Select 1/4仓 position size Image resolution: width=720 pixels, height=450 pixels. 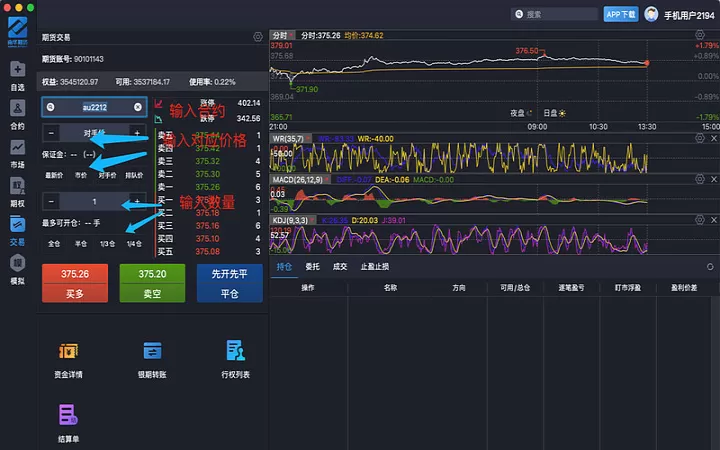pyautogui.click(x=134, y=244)
